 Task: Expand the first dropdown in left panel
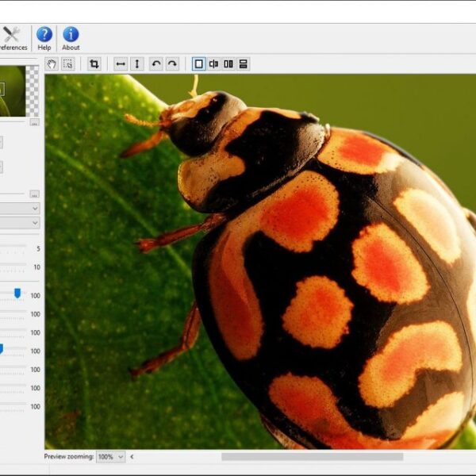[19, 209]
